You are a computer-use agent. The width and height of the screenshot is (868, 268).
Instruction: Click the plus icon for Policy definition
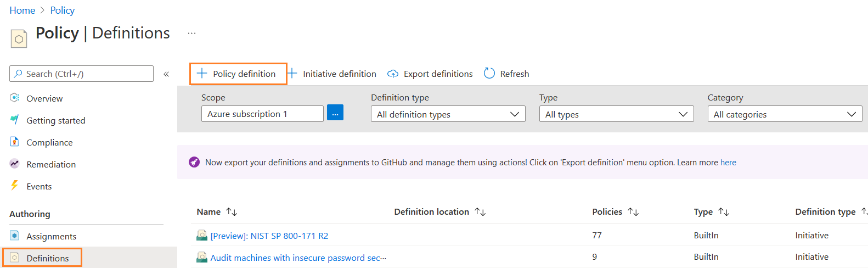pyautogui.click(x=202, y=74)
